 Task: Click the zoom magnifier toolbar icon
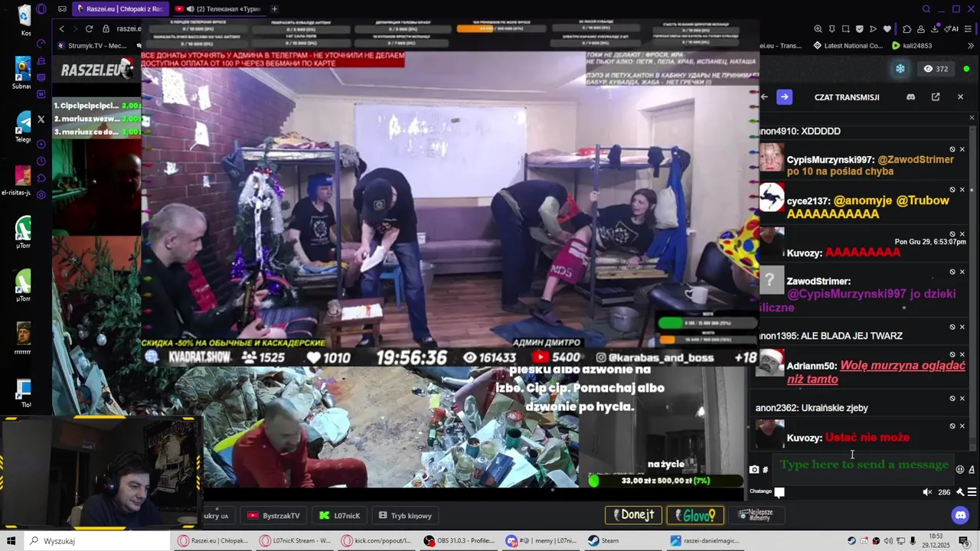818,29
